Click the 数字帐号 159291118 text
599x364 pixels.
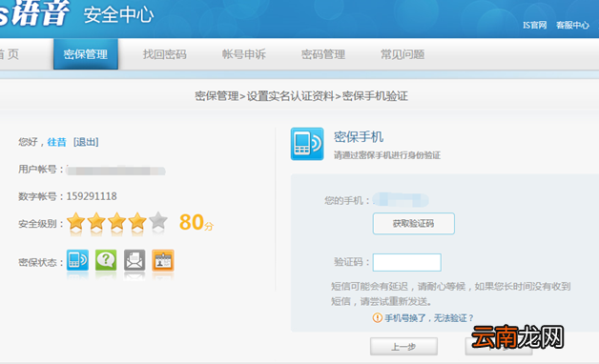(x=68, y=196)
